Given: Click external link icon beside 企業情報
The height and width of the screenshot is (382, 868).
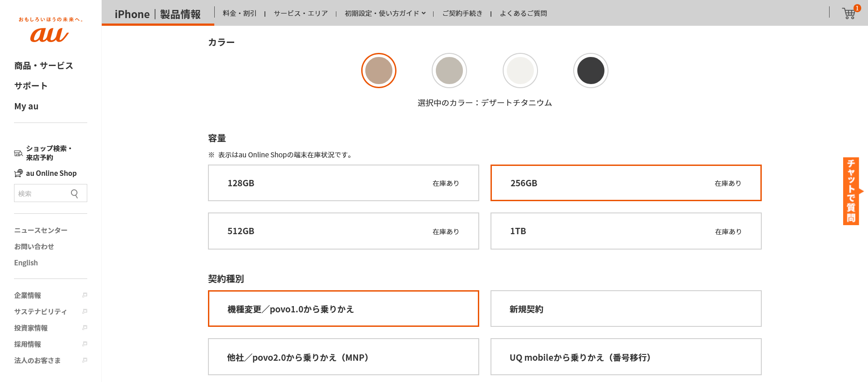Looking at the screenshot, I should 85,295.
